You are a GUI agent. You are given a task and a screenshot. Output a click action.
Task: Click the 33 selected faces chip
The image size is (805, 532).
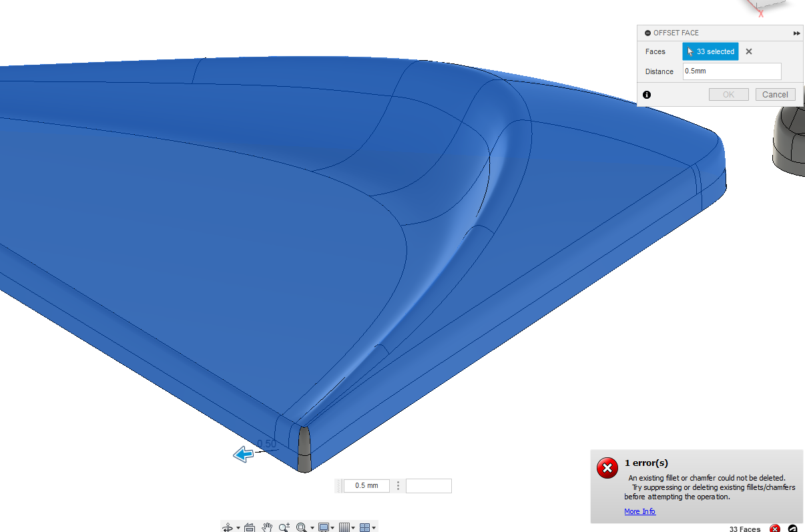(710, 51)
